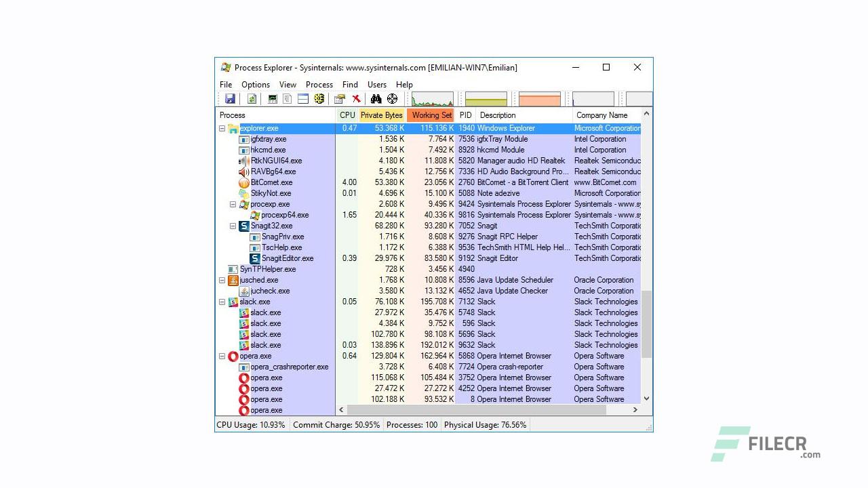The width and height of the screenshot is (868, 488).
Task: Collapse the opera.exe parent tree node
Action: click(222, 356)
